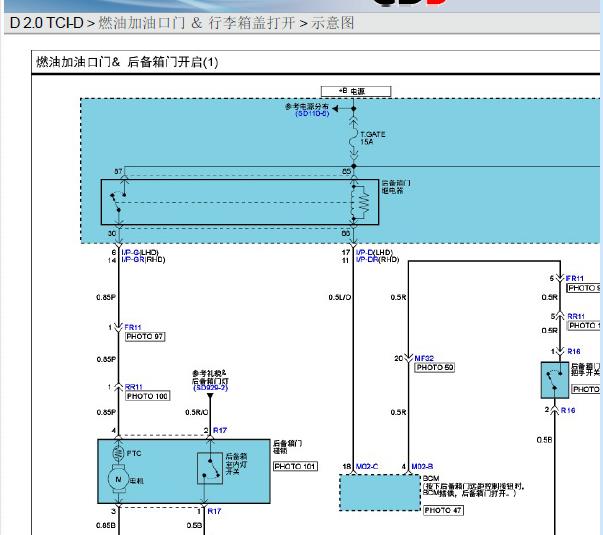This screenshot has height=535, width=603.
Task: Click the 后备箱门继电器 relay label
Action: coord(396,187)
